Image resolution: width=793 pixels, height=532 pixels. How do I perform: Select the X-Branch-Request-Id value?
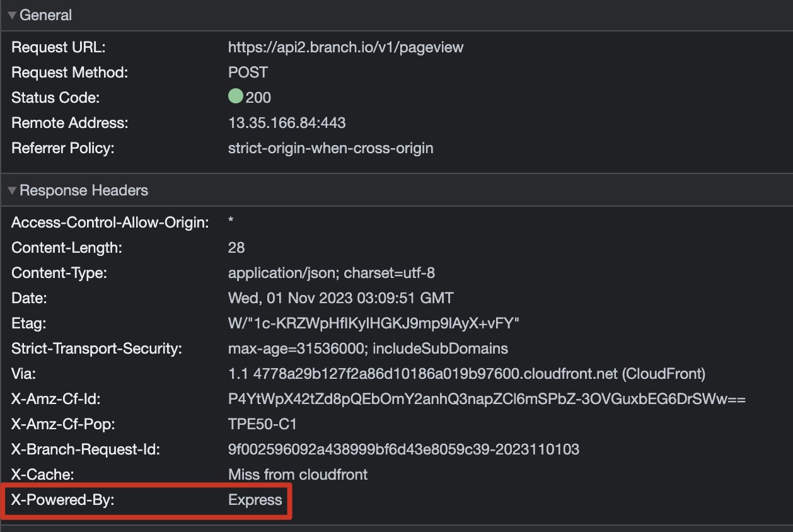(x=403, y=449)
